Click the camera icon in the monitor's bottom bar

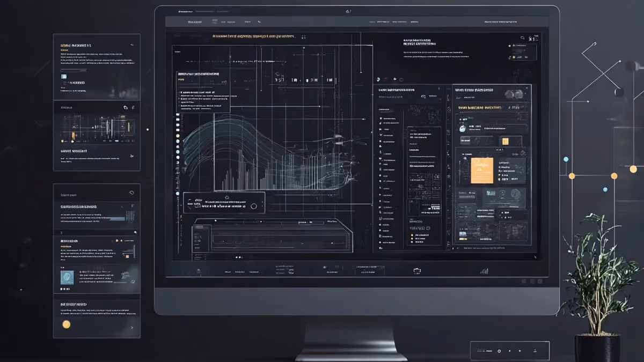tap(417, 271)
